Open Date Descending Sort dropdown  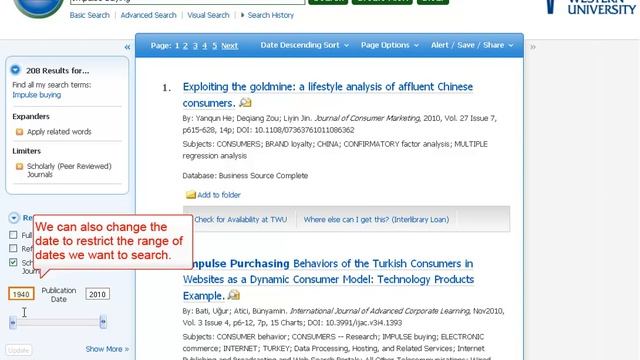(x=304, y=45)
